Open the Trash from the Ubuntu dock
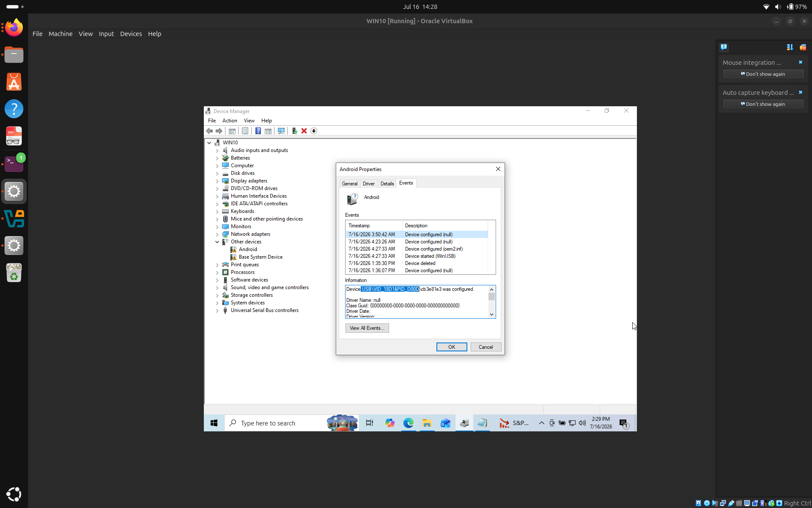The width and height of the screenshot is (812, 508). point(14,273)
